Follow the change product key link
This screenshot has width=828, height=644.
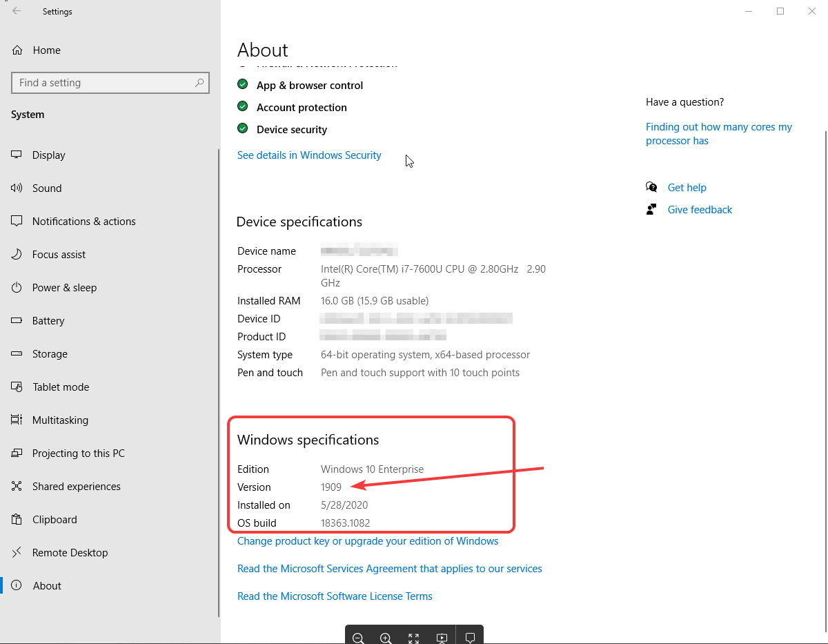(x=368, y=541)
